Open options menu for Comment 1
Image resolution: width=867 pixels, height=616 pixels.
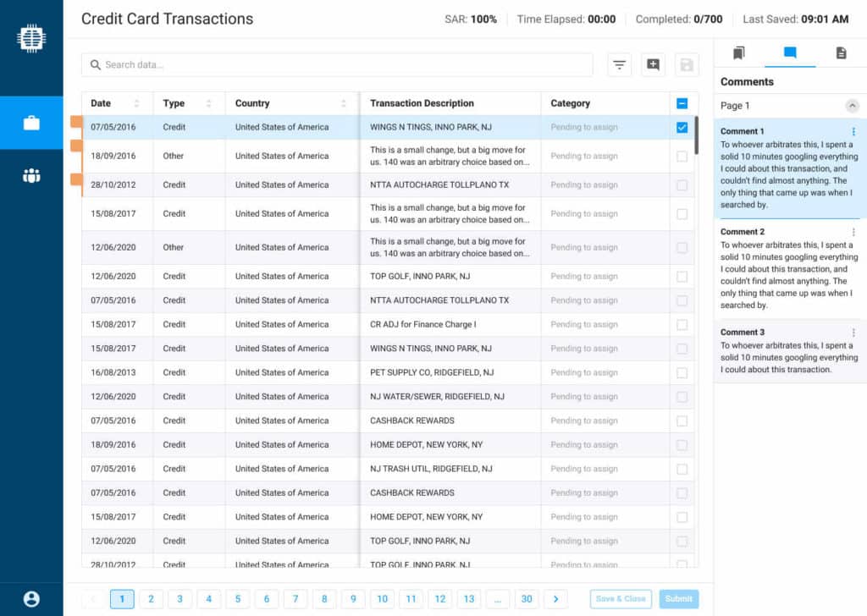[853, 132]
